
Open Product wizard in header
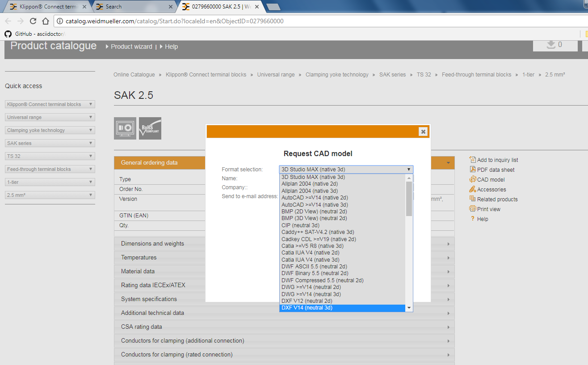[x=131, y=47]
